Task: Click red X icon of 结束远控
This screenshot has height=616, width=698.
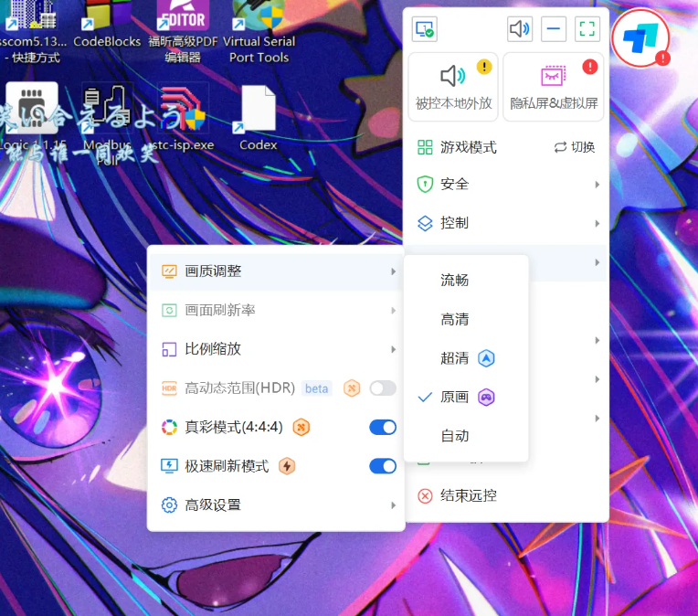Action: tap(425, 495)
